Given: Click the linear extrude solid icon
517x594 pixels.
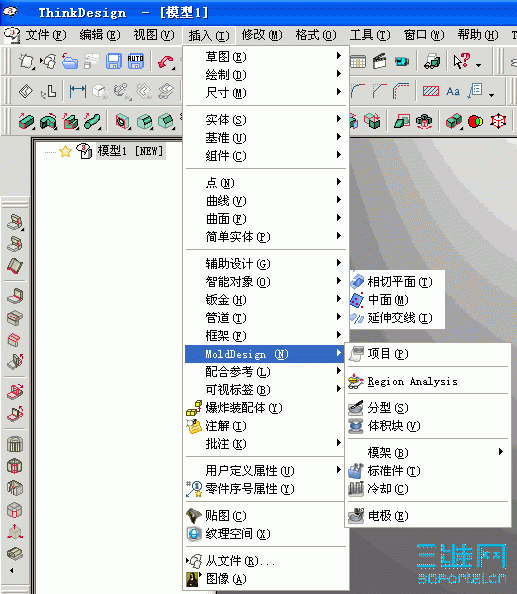Looking at the screenshot, I should click(x=27, y=121).
